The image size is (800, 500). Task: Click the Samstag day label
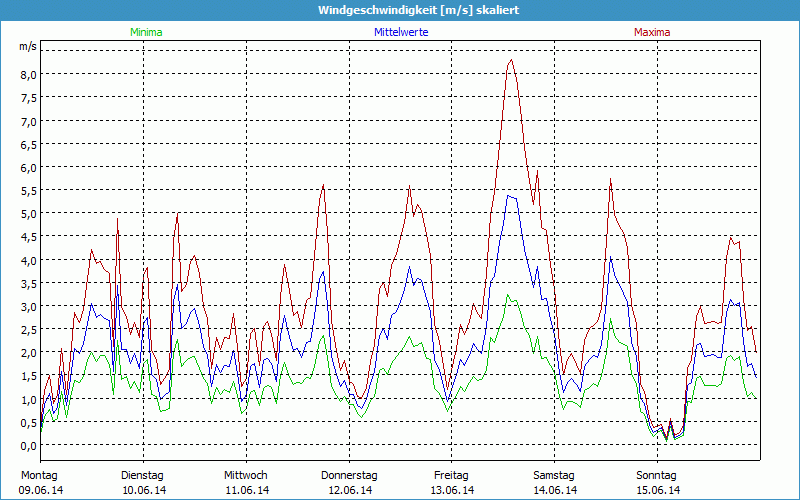coord(554,476)
